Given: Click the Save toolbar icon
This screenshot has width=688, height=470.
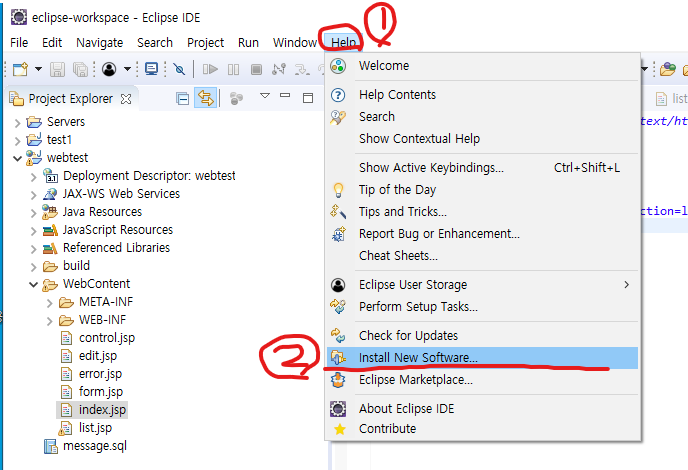Looking at the screenshot, I should pyautogui.click(x=57, y=69).
